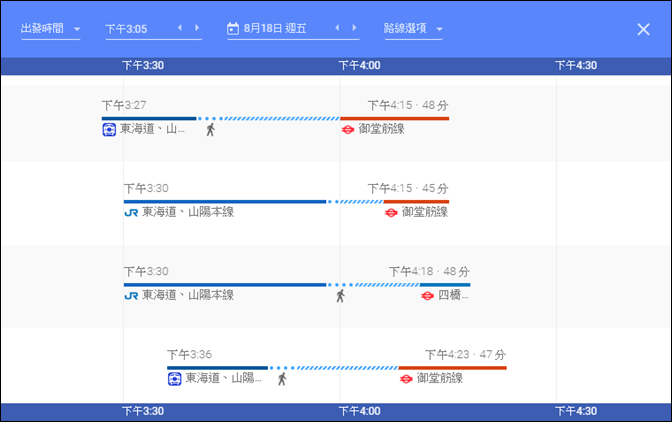Screen dimensions: 672x422
Task: Click the 四橋 line label
Action: [x=453, y=295]
